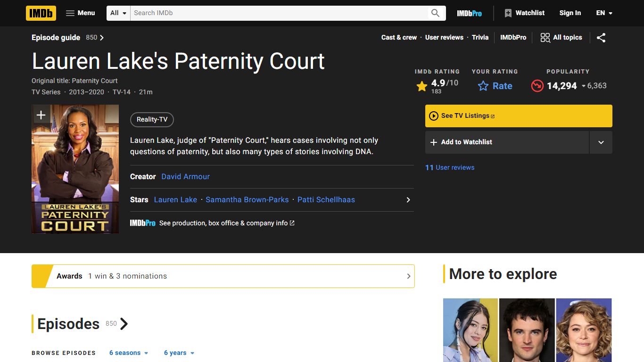
Task: Open 11 User reviews link
Action: coord(450,167)
